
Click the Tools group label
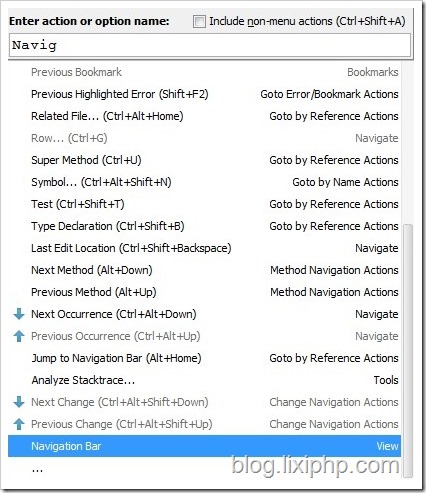pos(386,380)
